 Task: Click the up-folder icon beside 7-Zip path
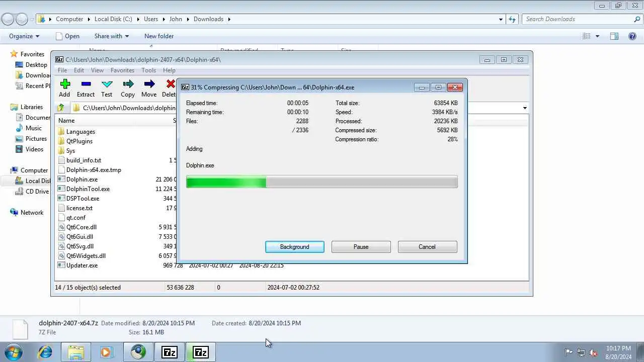pos(61,108)
